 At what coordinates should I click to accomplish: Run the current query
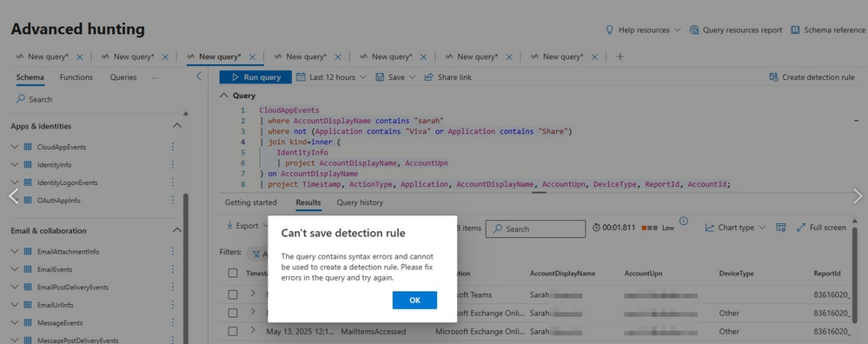(x=255, y=77)
